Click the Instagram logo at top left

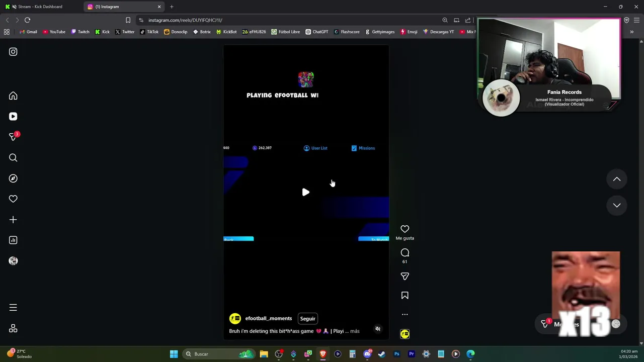(x=13, y=52)
